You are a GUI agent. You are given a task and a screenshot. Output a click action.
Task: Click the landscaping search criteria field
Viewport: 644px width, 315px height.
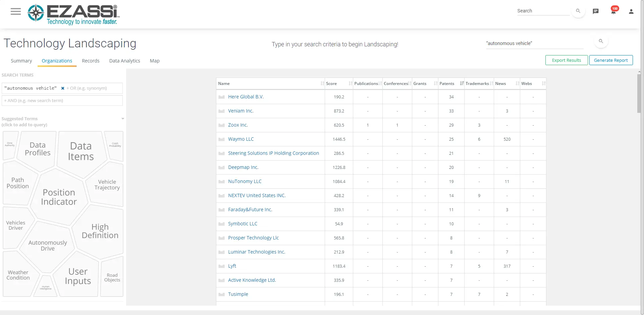tap(535, 44)
